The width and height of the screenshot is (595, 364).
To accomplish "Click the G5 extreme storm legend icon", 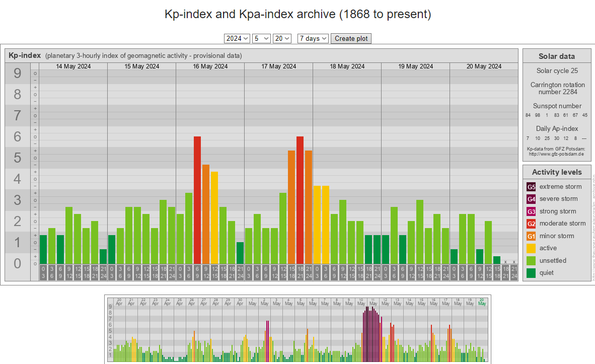I will pos(531,187).
